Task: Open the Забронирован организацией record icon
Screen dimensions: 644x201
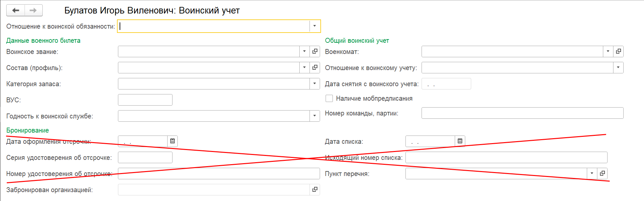Action: 315,189
